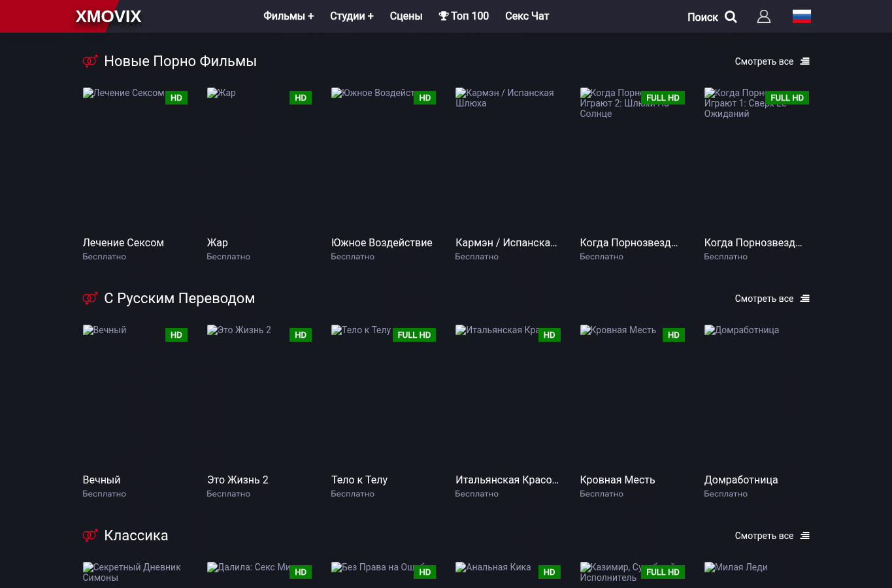Click the Это Жизнь 2 title
Image resolution: width=892 pixels, height=588 pixels.
pos(238,480)
